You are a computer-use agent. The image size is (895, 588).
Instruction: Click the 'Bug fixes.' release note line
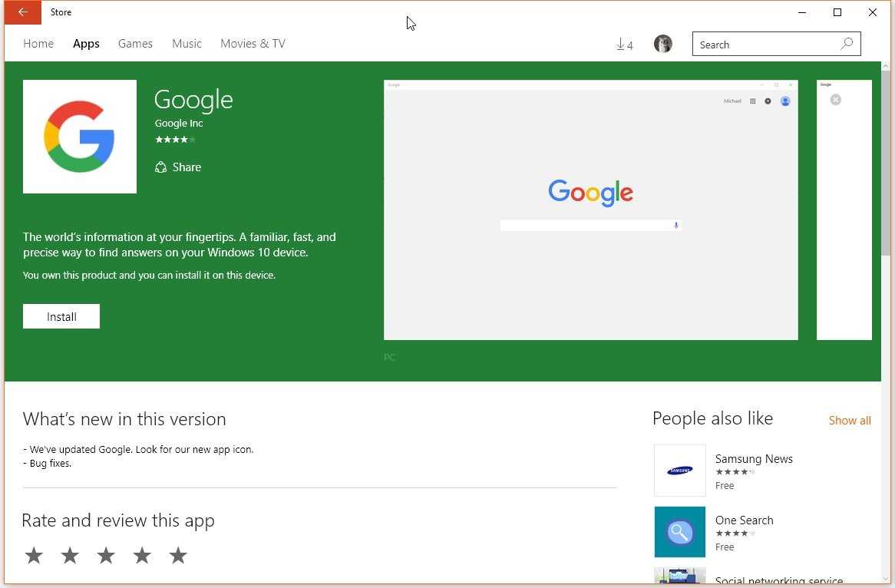tap(48, 464)
